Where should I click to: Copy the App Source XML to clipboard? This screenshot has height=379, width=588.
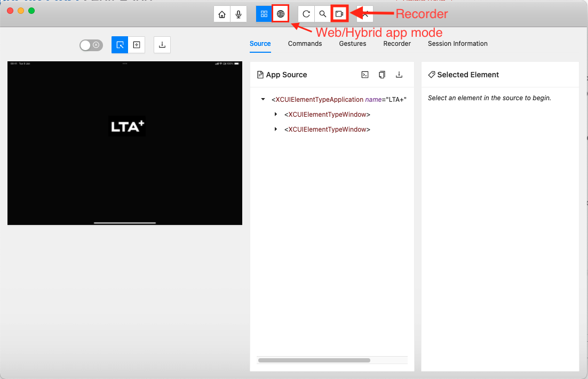tap(382, 75)
